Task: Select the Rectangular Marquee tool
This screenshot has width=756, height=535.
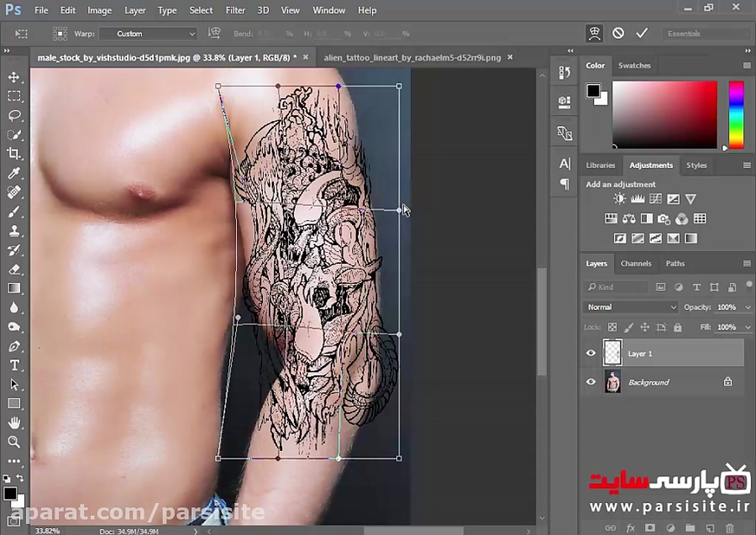Action: (x=14, y=96)
